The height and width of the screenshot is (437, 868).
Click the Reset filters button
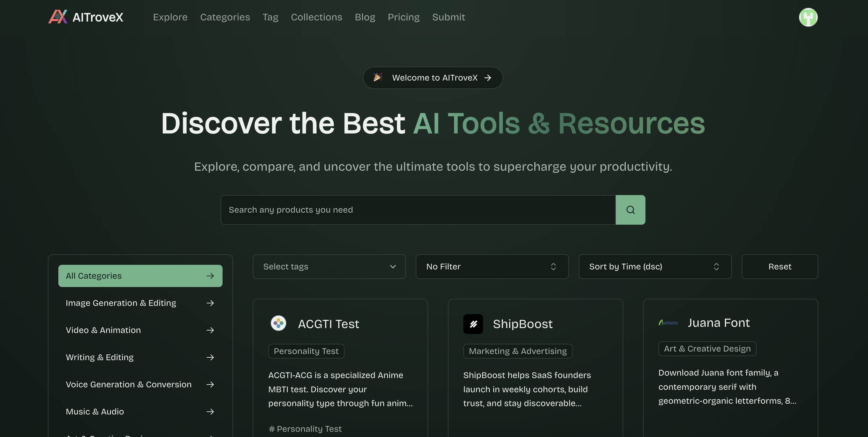(780, 267)
